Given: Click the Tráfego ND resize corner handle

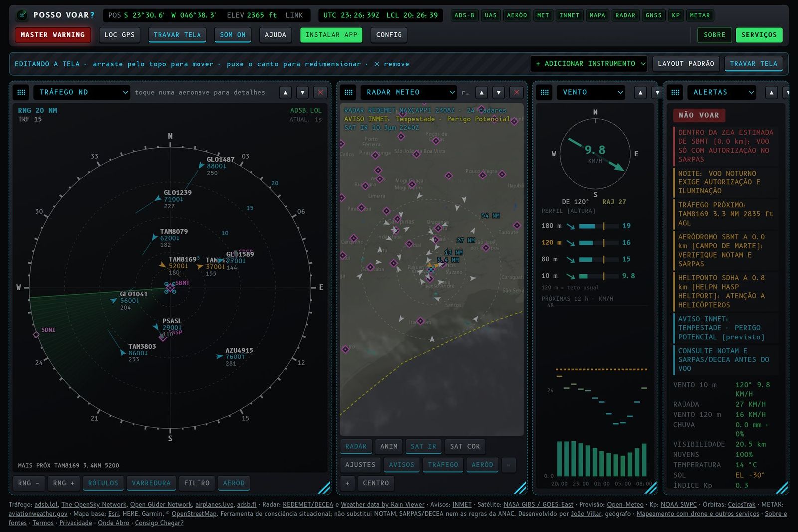Looking at the screenshot, I should click(x=324, y=487).
